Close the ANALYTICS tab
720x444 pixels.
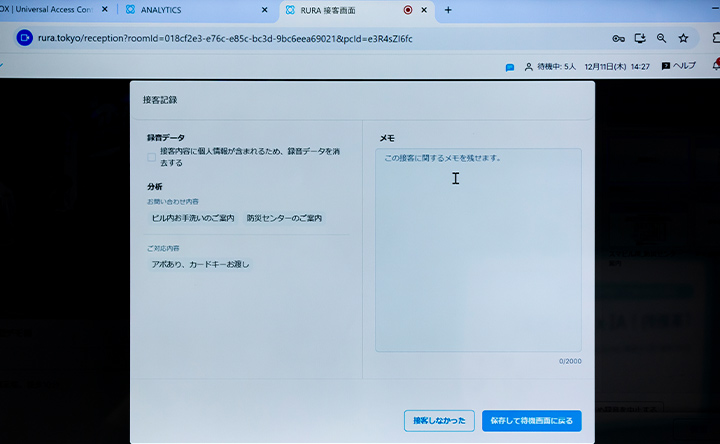[264, 10]
